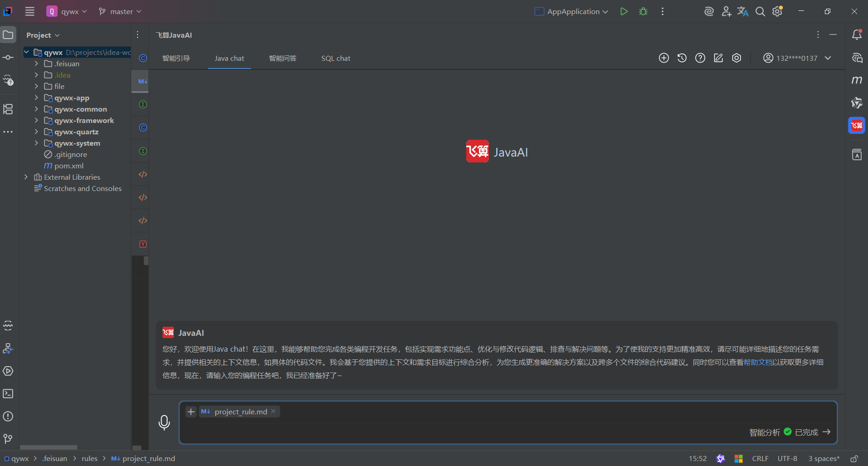Open the Services run icon in left stripe
868x466 pixels.
(x=8, y=371)
